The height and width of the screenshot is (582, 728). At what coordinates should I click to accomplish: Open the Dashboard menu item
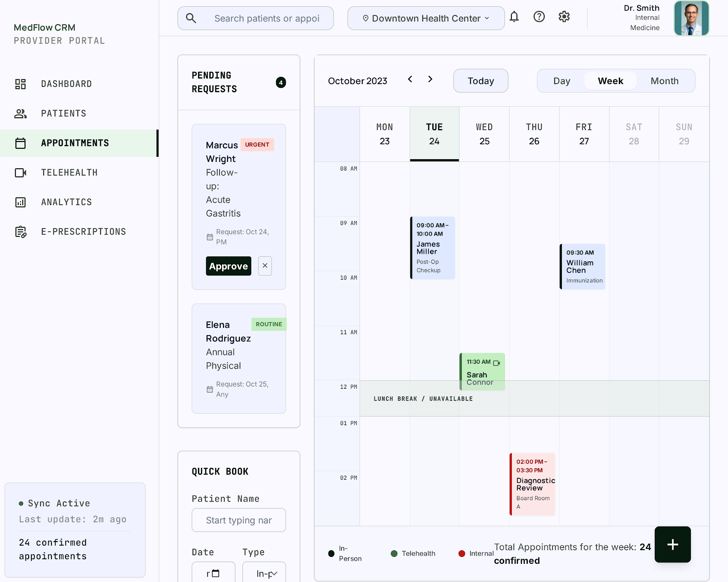tap(79, 84)
